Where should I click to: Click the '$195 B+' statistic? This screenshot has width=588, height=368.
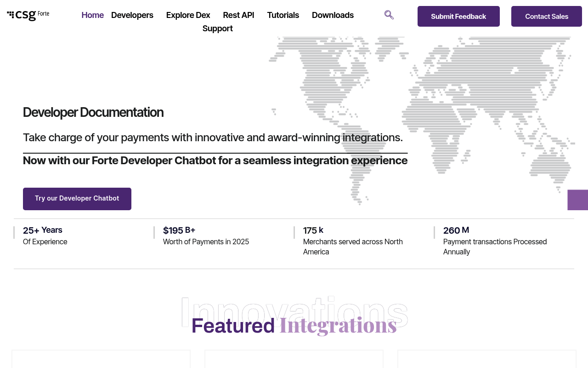pos(179,230)
